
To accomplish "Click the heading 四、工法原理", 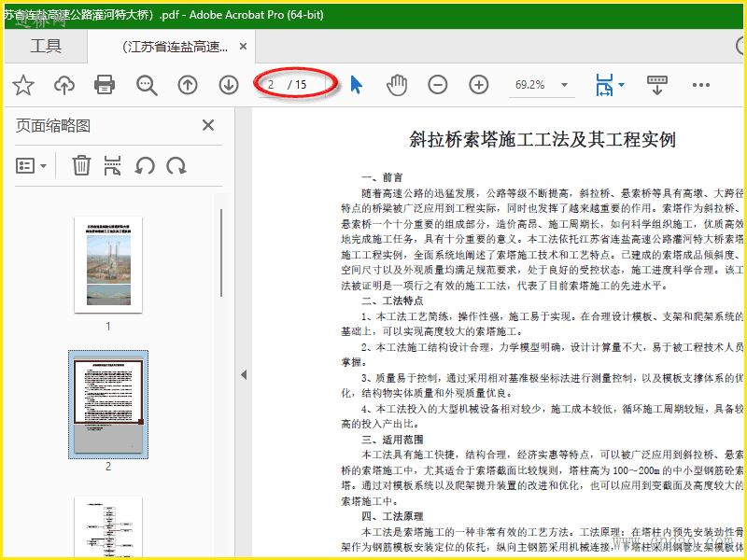I will click(392, 517).
